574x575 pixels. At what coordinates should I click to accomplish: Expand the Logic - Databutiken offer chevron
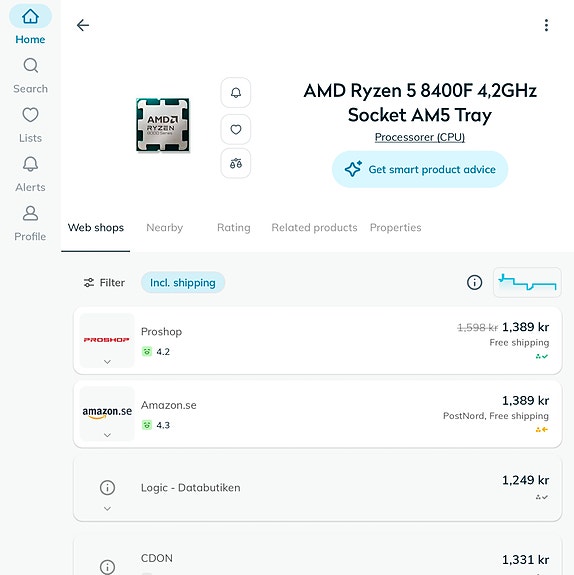(107, 508)
